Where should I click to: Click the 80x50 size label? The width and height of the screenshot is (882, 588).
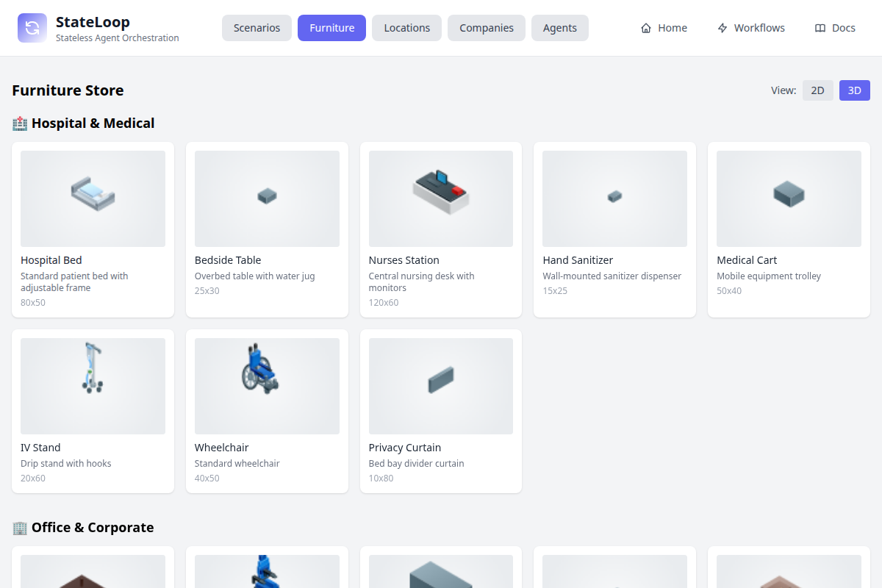point(33,302)
